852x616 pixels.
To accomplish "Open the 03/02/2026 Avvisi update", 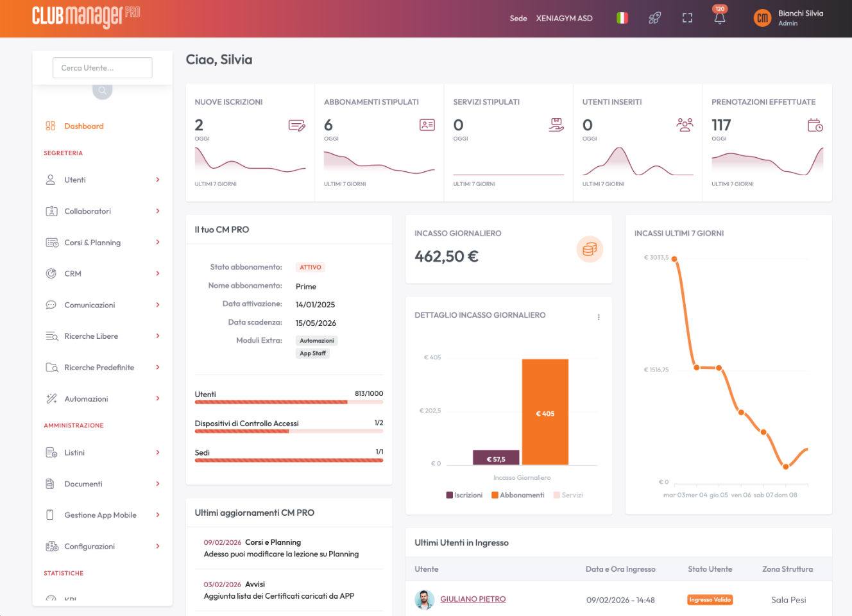I will (x=289, y=590).
